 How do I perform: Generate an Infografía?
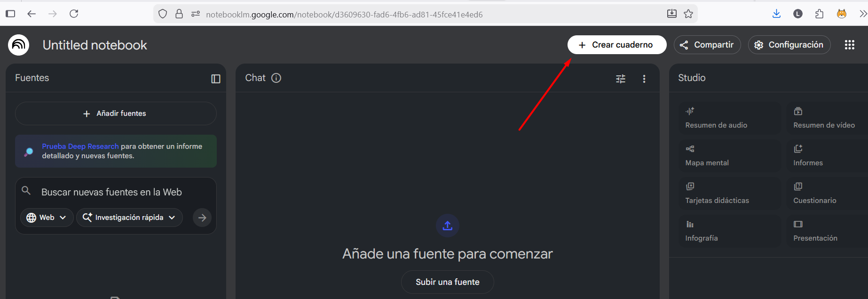click(730, 231)
